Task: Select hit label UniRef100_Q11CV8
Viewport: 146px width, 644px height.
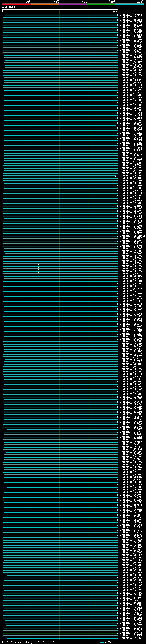Action: [131, 304]
